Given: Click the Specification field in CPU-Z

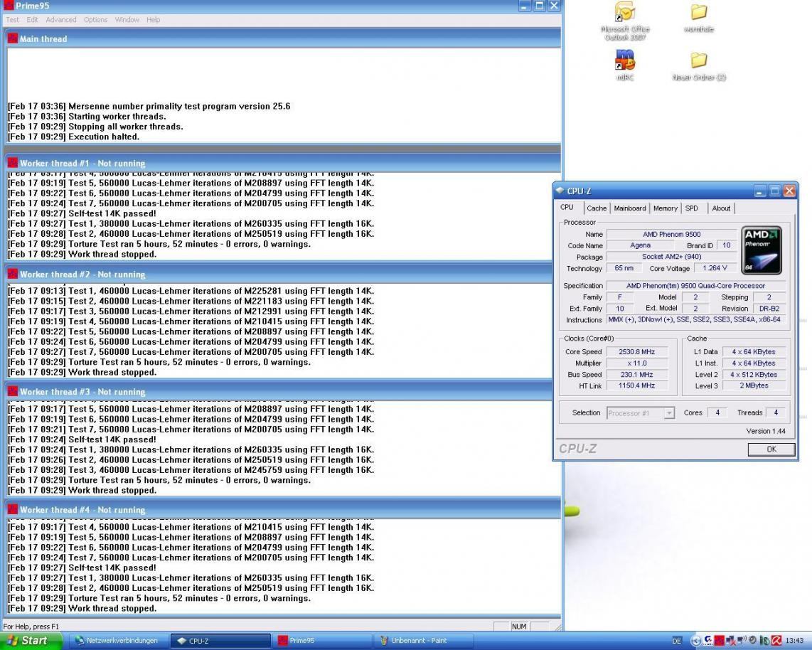Looking at the screenshot, I should coord(695,285).
